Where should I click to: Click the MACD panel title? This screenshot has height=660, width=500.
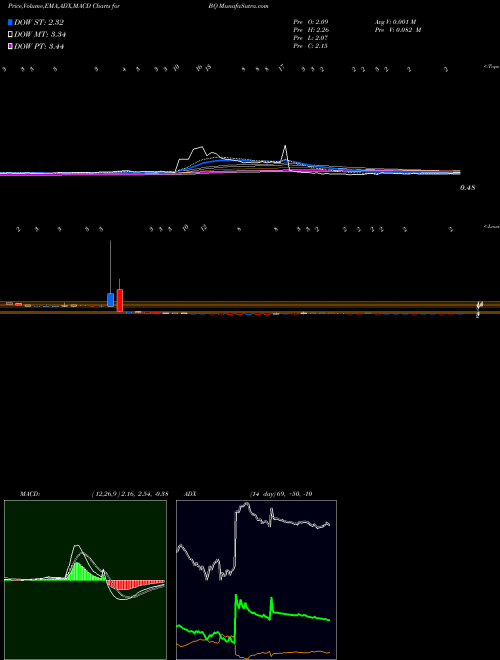pos(30,494)
